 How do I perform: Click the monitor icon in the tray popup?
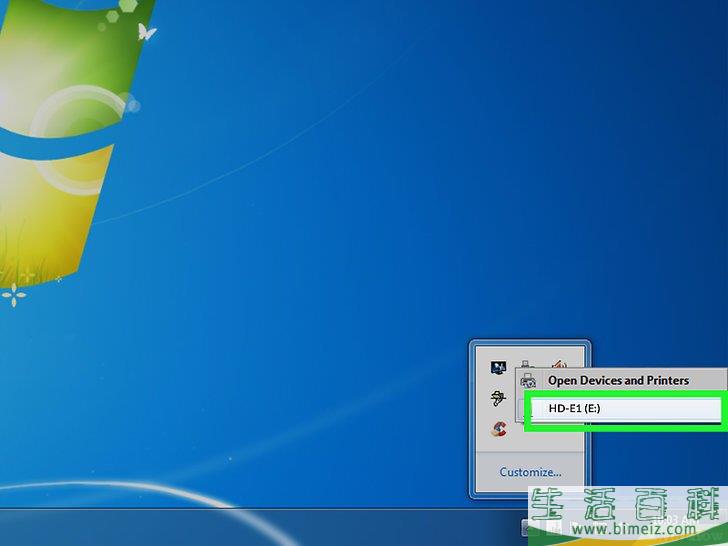click(x=498, y=367)
